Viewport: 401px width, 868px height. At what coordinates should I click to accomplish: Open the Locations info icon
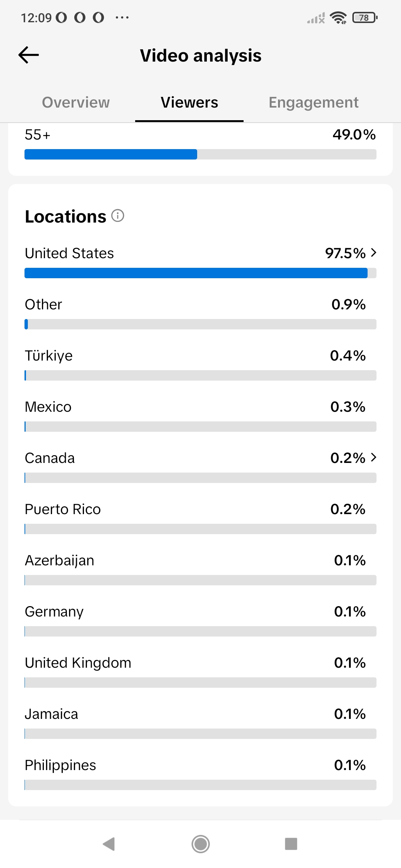point(118,216)
